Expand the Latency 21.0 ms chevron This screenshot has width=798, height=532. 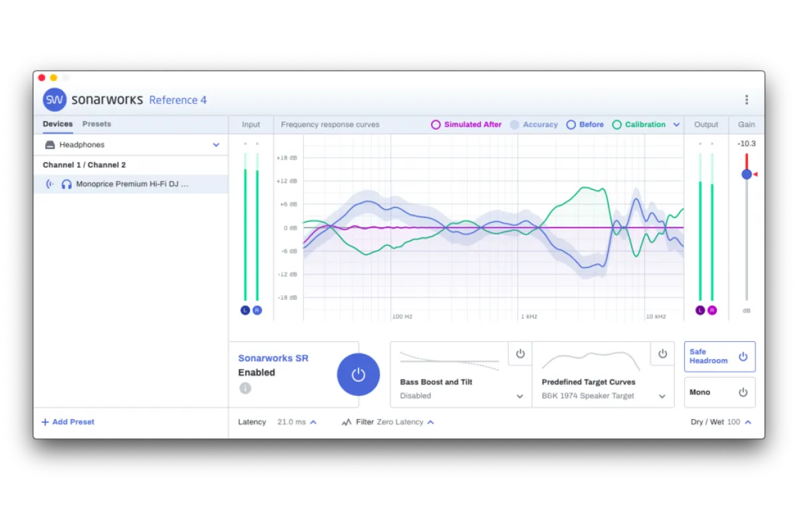tap(313, 422)
